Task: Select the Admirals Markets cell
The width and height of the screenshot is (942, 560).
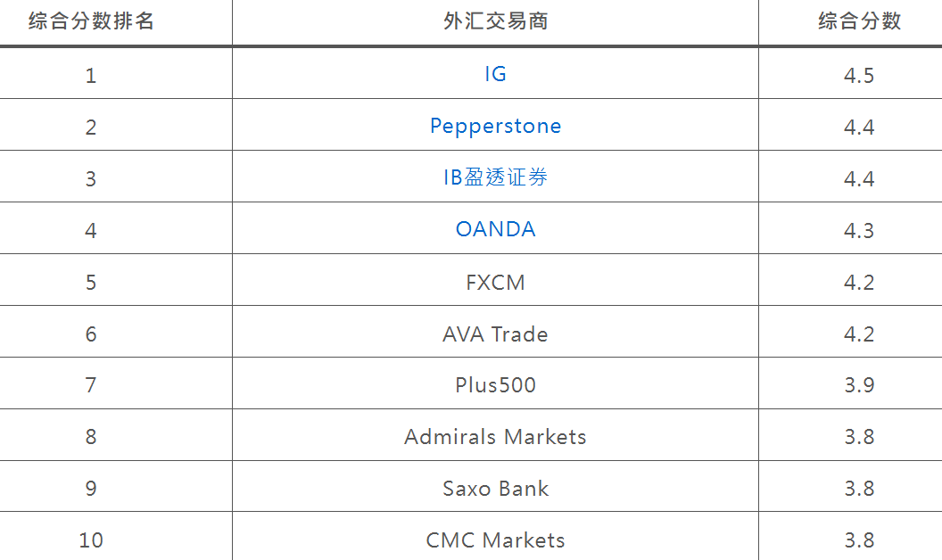Action: coord(496,437)
